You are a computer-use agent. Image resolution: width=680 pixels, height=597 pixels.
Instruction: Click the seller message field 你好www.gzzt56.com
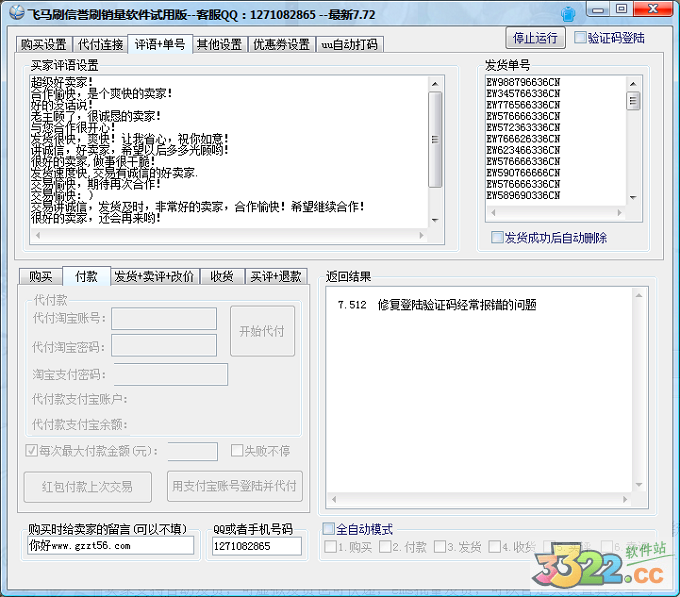click(110, 545)
